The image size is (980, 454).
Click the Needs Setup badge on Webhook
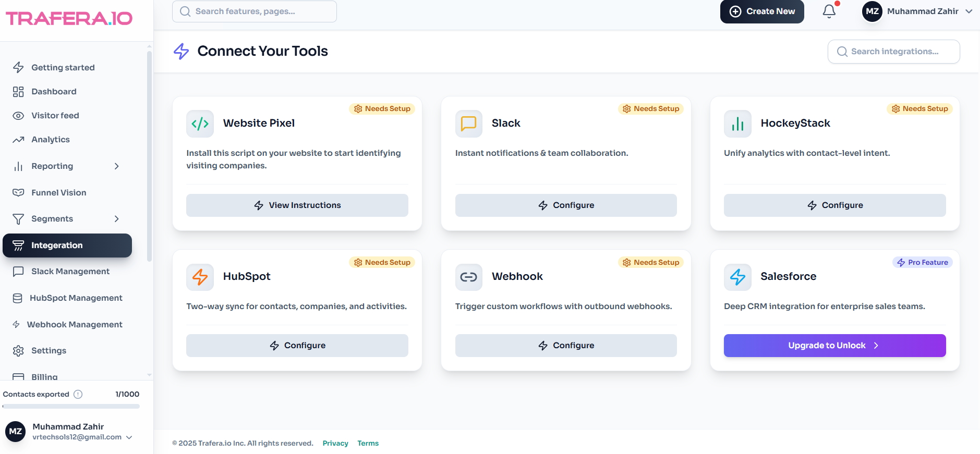pos(651,263)
